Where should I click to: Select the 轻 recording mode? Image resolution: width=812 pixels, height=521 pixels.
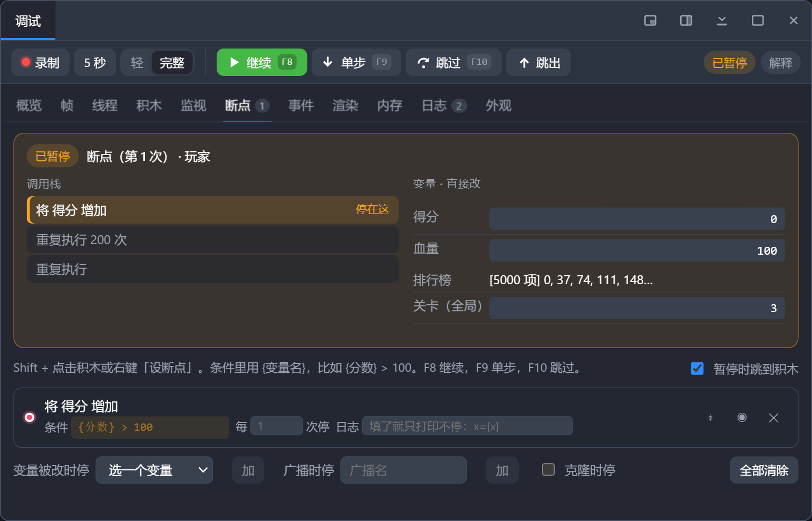click(x=137, y=63)
